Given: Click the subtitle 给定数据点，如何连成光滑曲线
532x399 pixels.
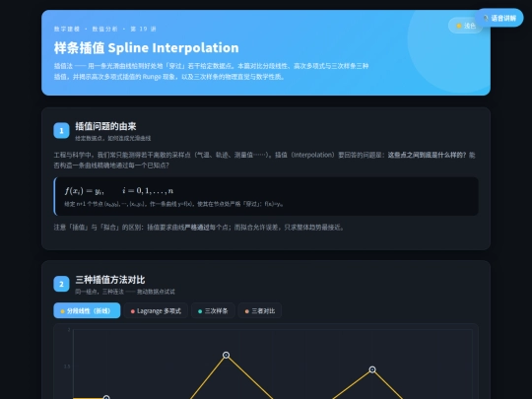Looking at the screenshot, I should 113,138.
